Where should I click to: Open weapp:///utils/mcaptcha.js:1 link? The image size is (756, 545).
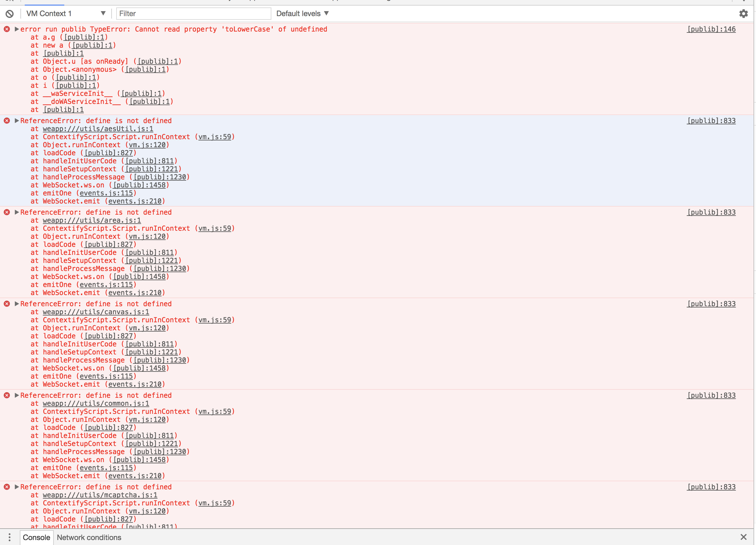point(100,495)
